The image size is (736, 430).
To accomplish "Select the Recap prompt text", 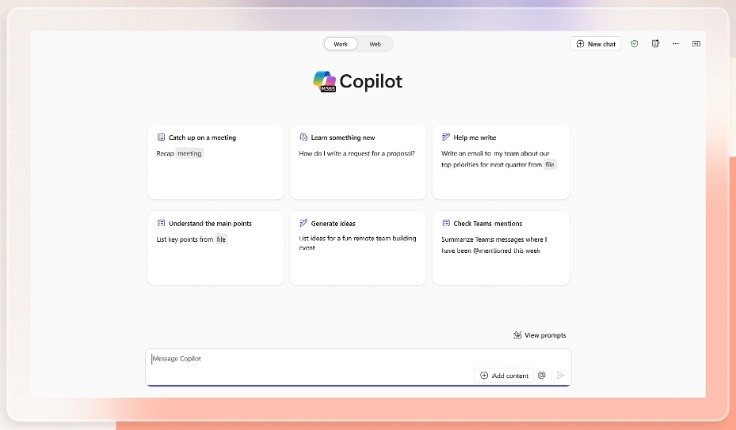I will (165, 154).
